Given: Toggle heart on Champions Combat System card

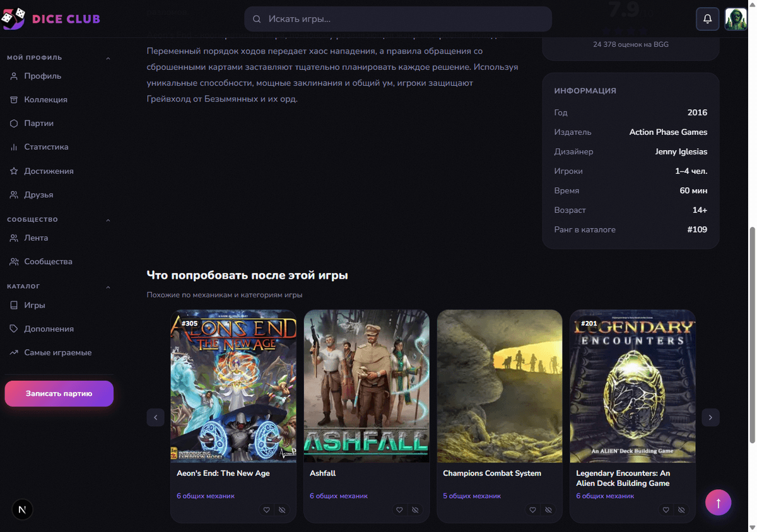Looking at the screenshot, I should click(533, 510).
